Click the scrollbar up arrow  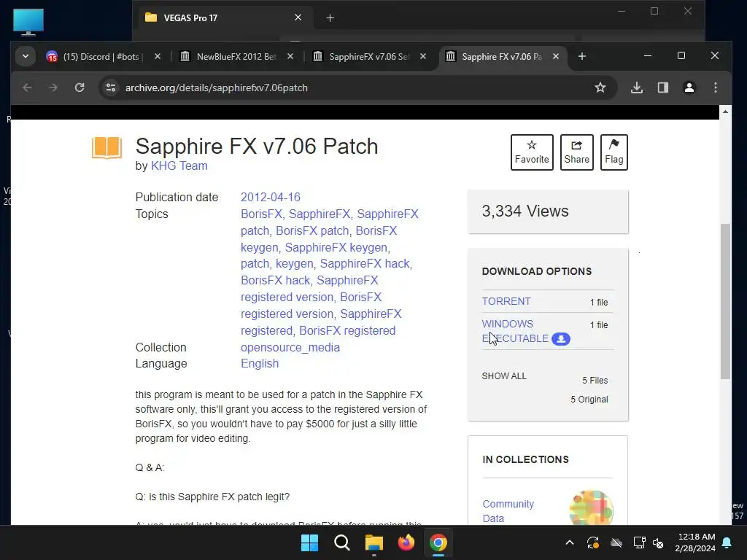click(725, 112)
